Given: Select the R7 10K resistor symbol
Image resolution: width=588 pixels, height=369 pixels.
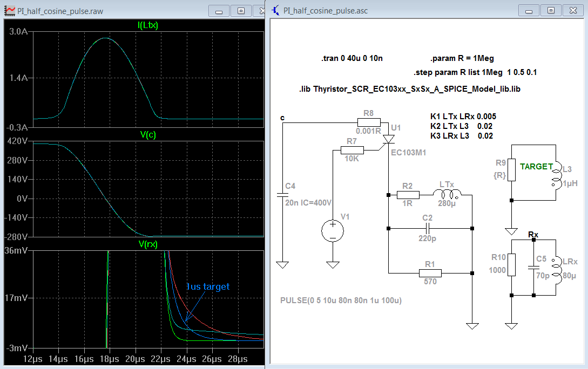Looking at the screenshot, I should [352, 150].
